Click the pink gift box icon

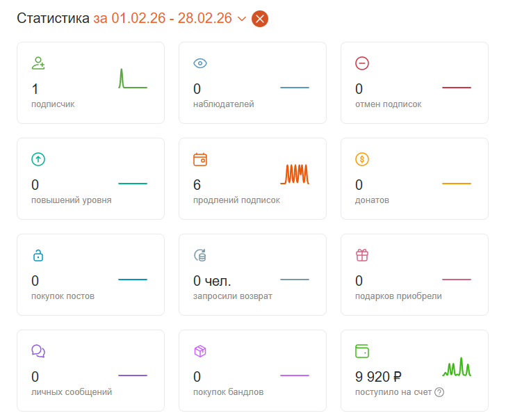(362, 255)
